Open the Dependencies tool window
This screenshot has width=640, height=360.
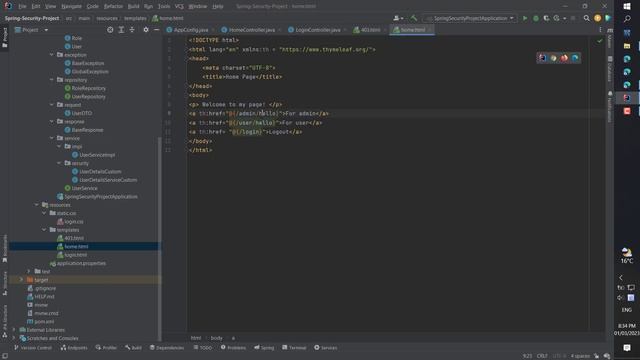pos(167,348)
